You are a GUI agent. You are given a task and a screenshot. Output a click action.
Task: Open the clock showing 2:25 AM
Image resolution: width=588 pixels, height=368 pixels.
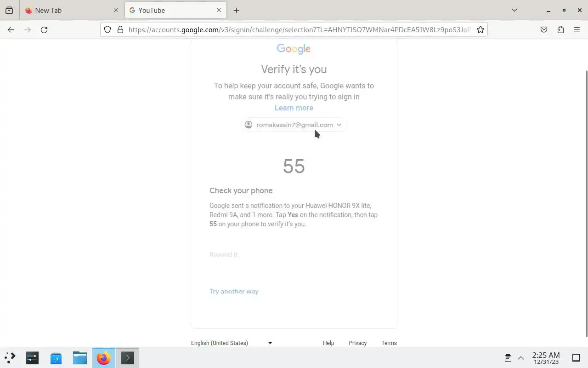click(546, 358)
